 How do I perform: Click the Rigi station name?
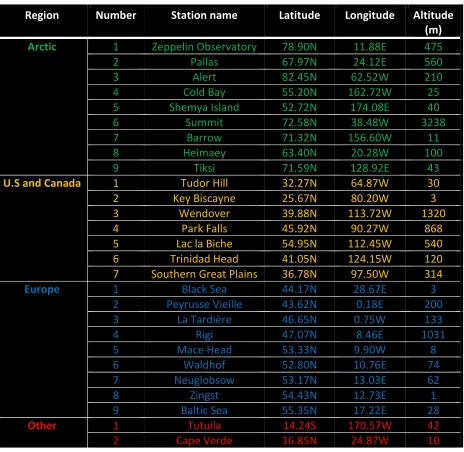click(x=204, y=335)
